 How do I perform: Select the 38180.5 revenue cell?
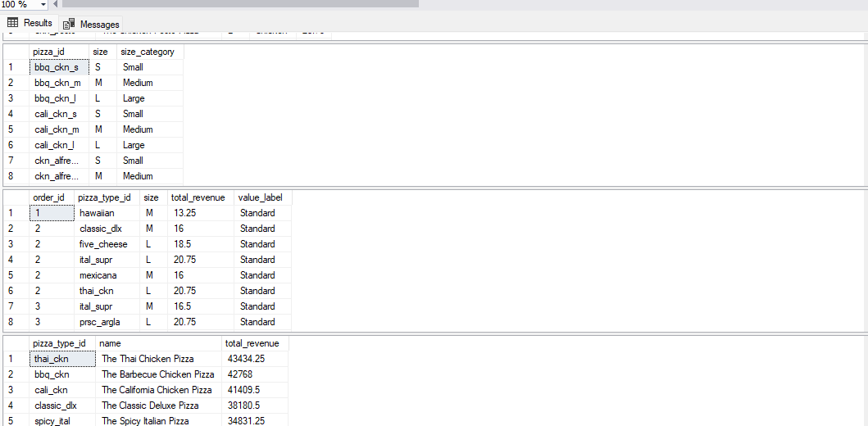point(255,406)
